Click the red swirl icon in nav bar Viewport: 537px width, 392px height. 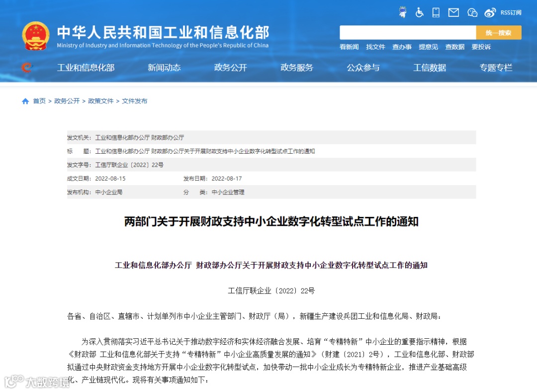(x=26, y=68)
